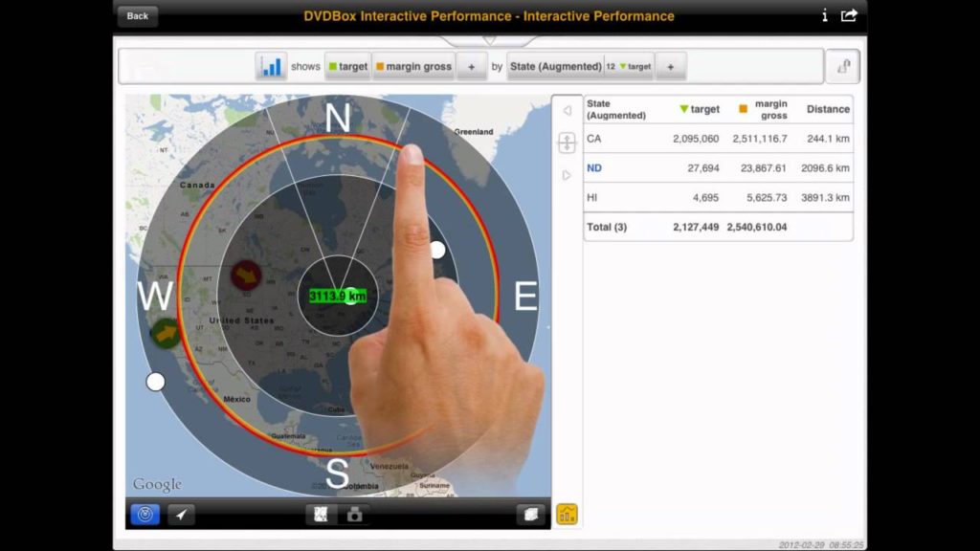Add a measure with plus after margin gross

pyautogui.click(x=471, y=67)
